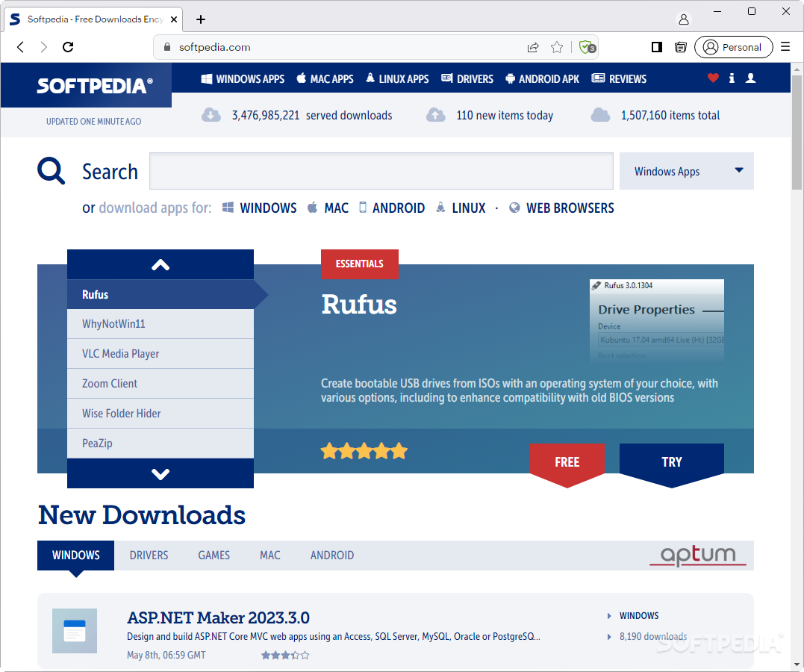
Task: Click the down chevron of the essentials list
Action: pyautogui.click(x=161, y=473)
